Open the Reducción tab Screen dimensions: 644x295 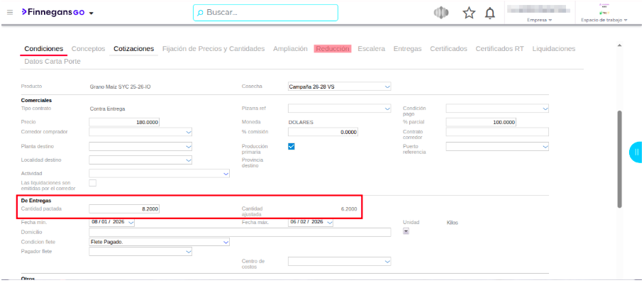(333, 49)
